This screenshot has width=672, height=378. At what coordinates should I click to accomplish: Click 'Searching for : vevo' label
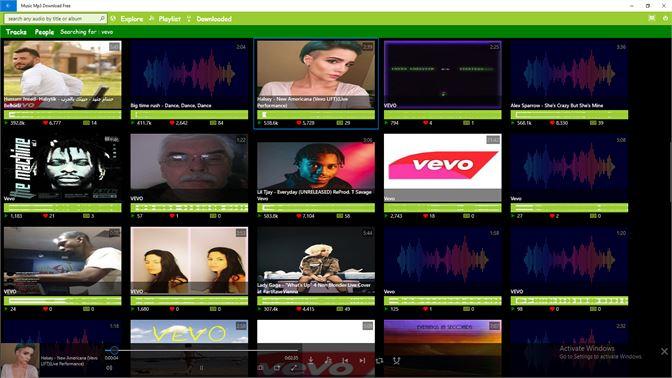(87, 32)
